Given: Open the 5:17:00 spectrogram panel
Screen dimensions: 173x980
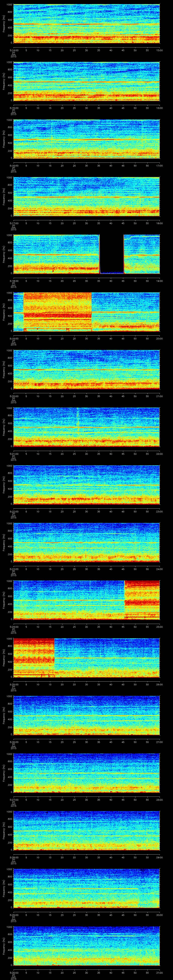Looking at the screenshot, I should [86, 196].
